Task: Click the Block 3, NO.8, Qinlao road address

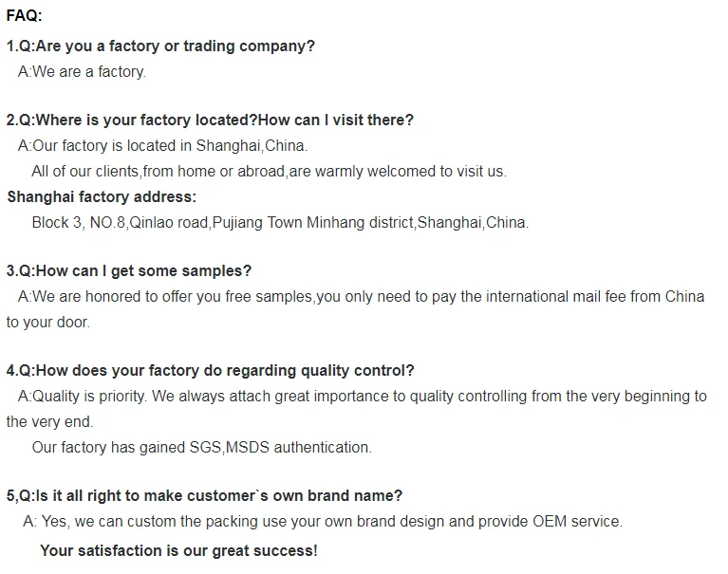Action: tap(280, 223)
